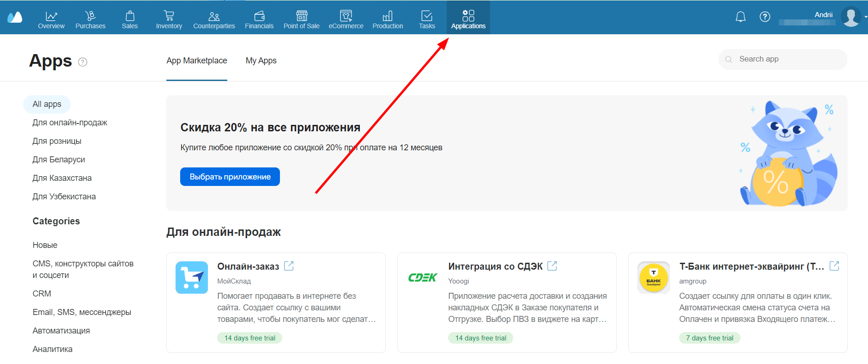868x364 pixels.
Task: Open the Andrii user profile menu
Action: pyautogui.click(x=850, y=17)
